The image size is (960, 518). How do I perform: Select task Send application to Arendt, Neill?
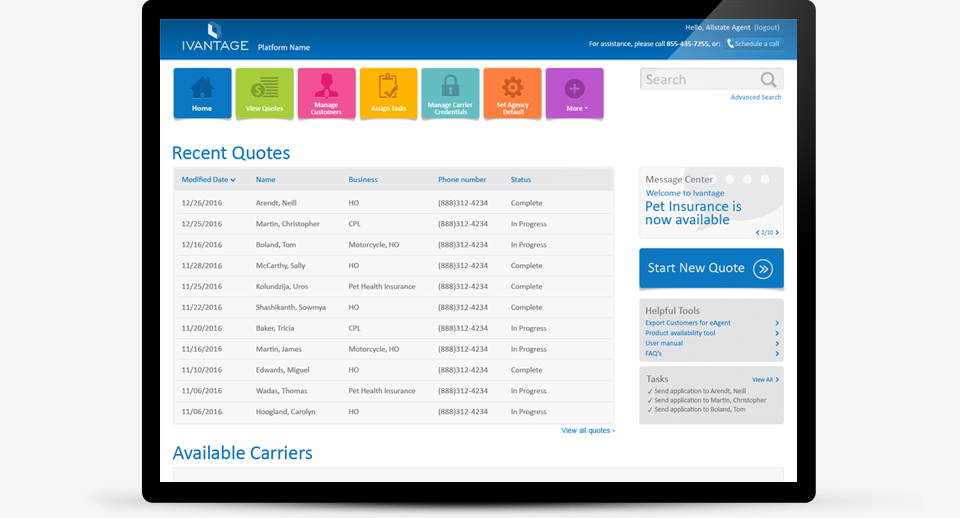point(696,391)
